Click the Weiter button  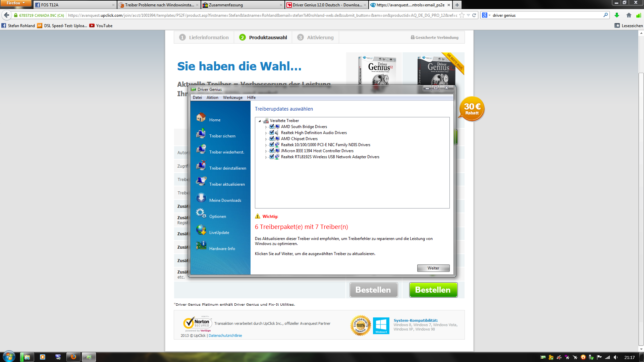point(433,268)
